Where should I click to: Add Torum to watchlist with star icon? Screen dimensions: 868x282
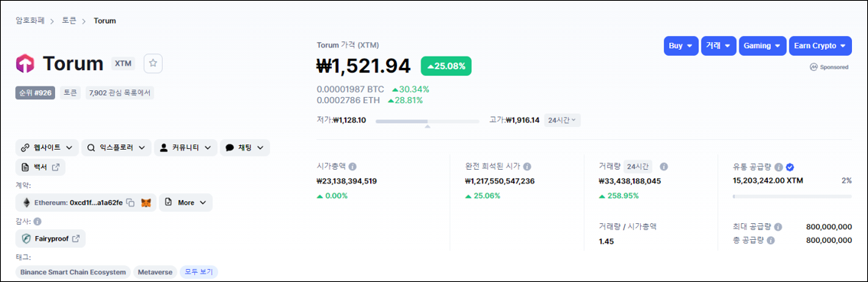click(x=154, y=63)
